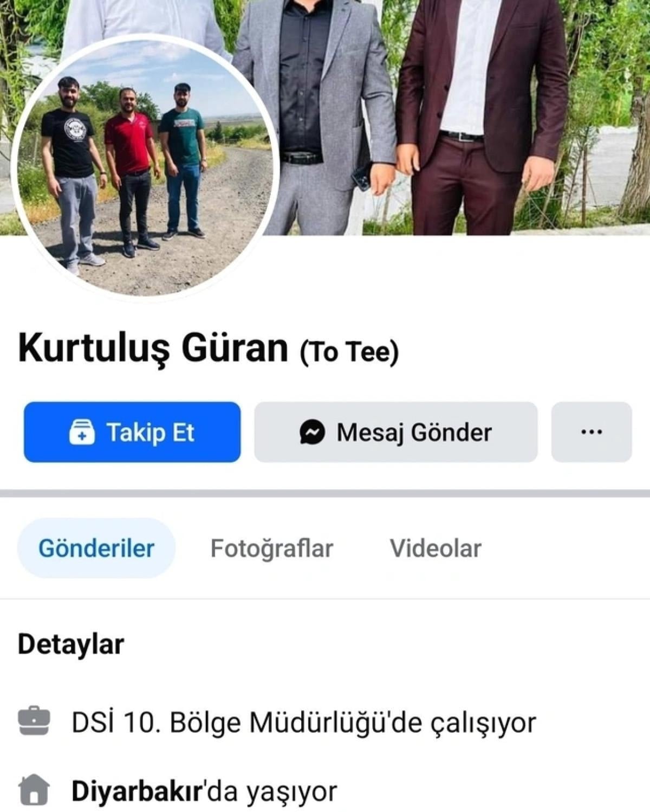This screenshot has height=812, width=650.
Task: Click the Detaylar section heading
Action: (71, 644)
